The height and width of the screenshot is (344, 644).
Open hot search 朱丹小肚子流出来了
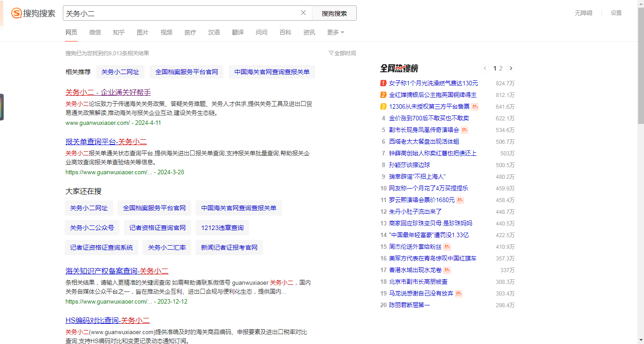tap(416, 212)
